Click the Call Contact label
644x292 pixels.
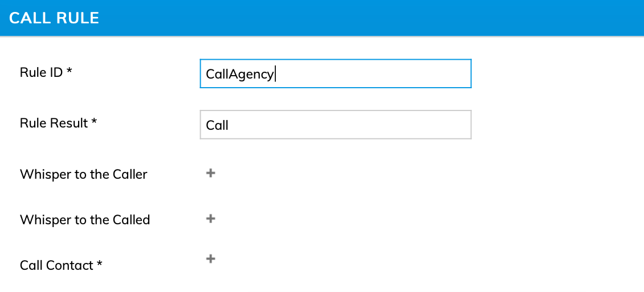pyautogui.click(x=56, y=265)
